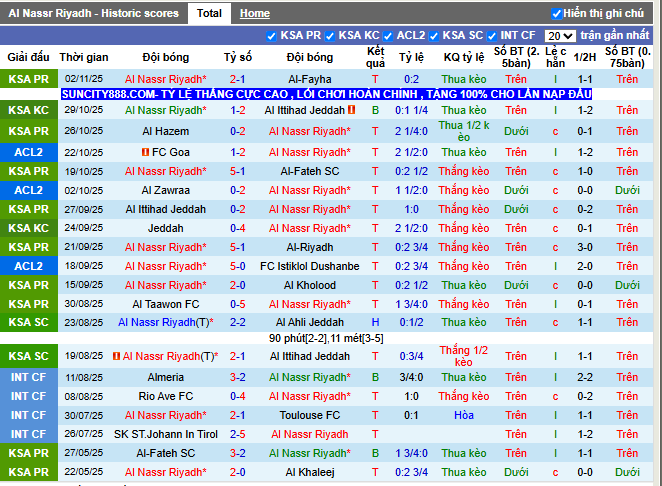662x486 pixels.
Task: Toggle the INT CF filter checkbox
Action: coord(491,36)
